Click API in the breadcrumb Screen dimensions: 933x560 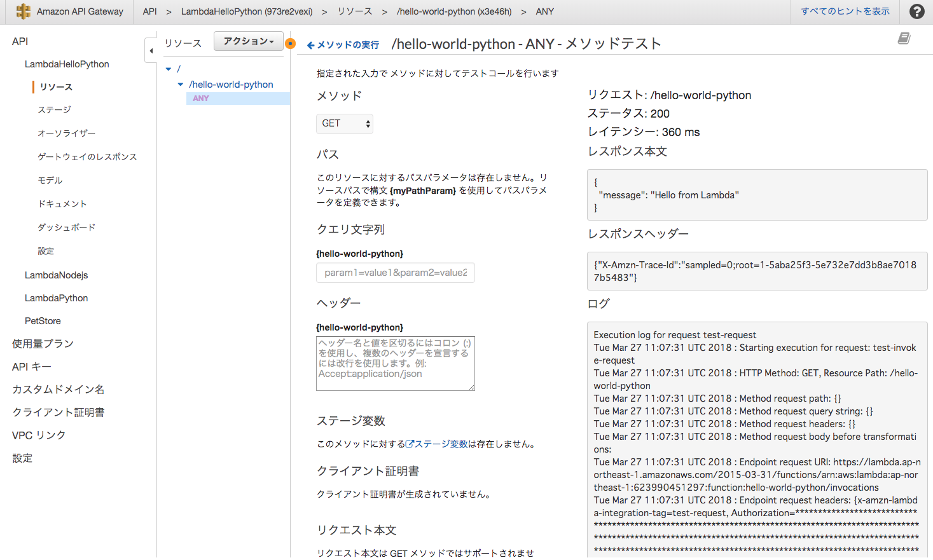[x=149, y=11]
